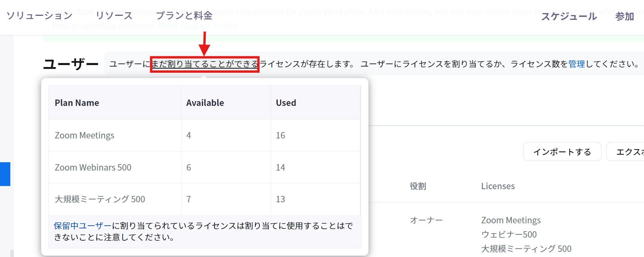
Task: Click ウェビナー500 license entry
Action: (509, 234)
